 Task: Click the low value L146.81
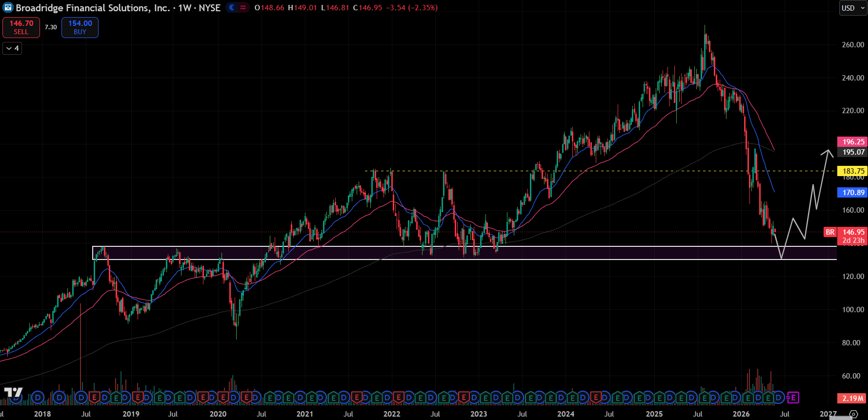335,8
